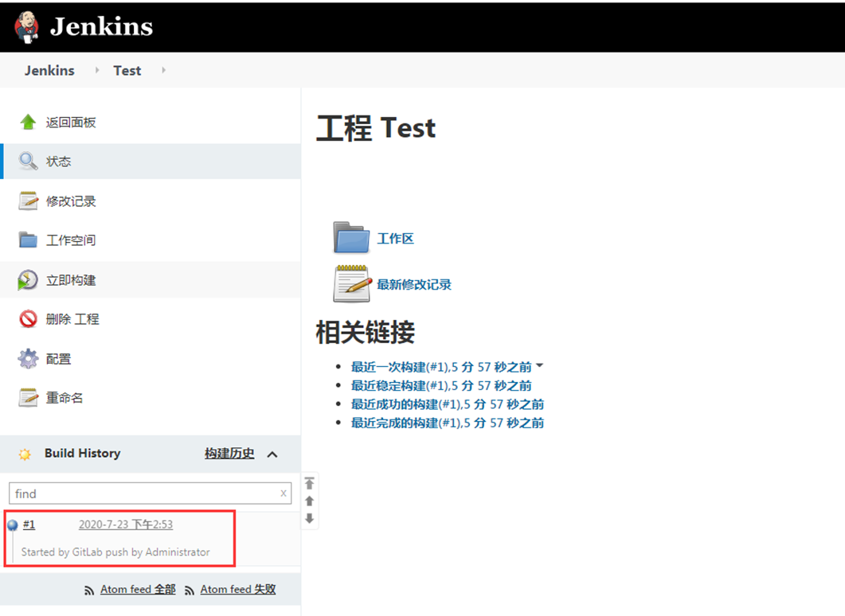
Task: Collapse the Build History panel chevron
Action: pos(272,454)
